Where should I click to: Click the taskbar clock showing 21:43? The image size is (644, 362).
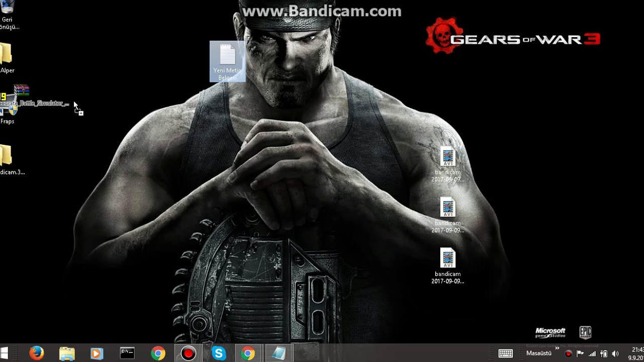636,353
